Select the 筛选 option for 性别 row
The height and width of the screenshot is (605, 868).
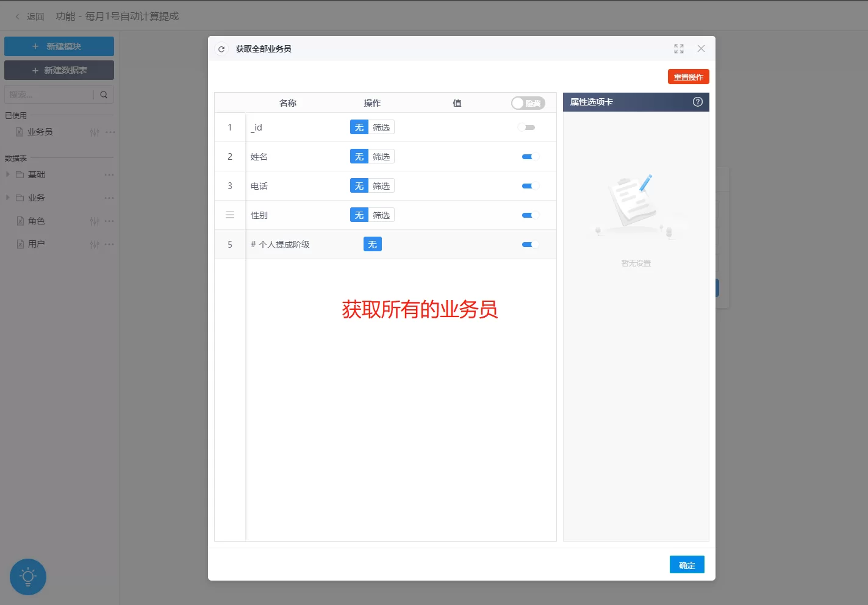[x=381, y=215]
